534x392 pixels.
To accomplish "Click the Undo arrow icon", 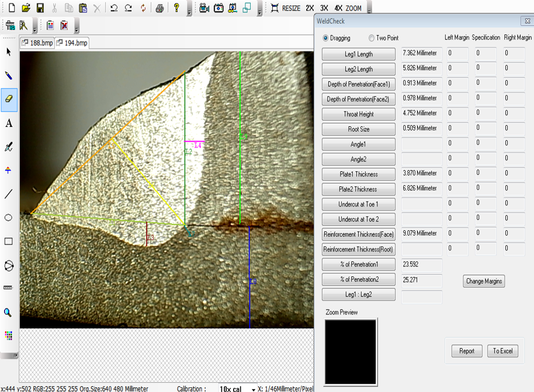I will [114, 8].
